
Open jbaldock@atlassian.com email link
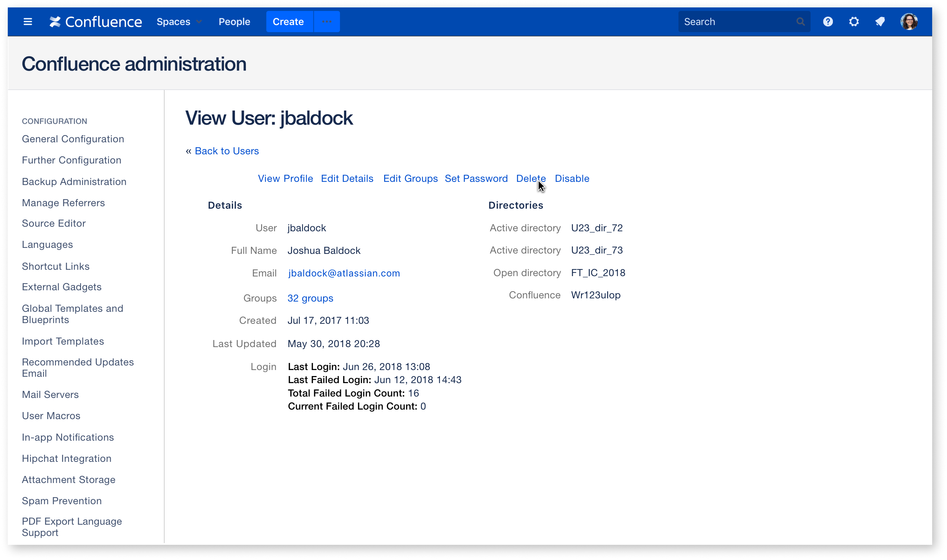pos(343,273)
